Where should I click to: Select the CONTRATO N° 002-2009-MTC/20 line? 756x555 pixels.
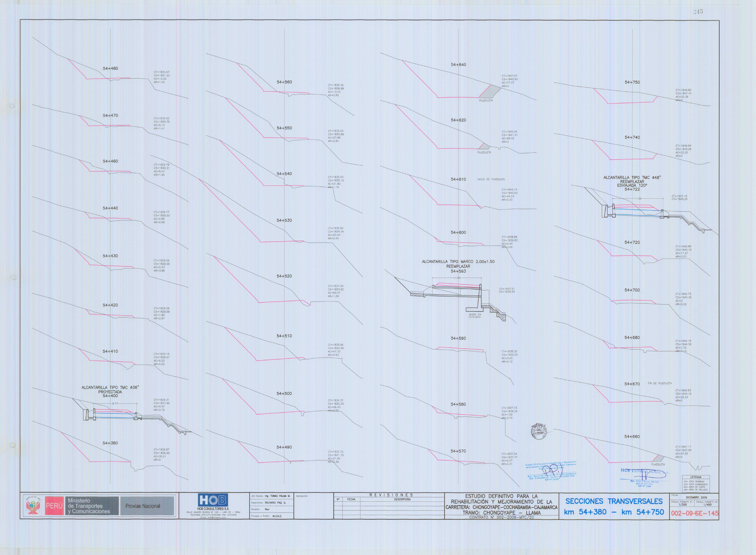tap(501, 517)
